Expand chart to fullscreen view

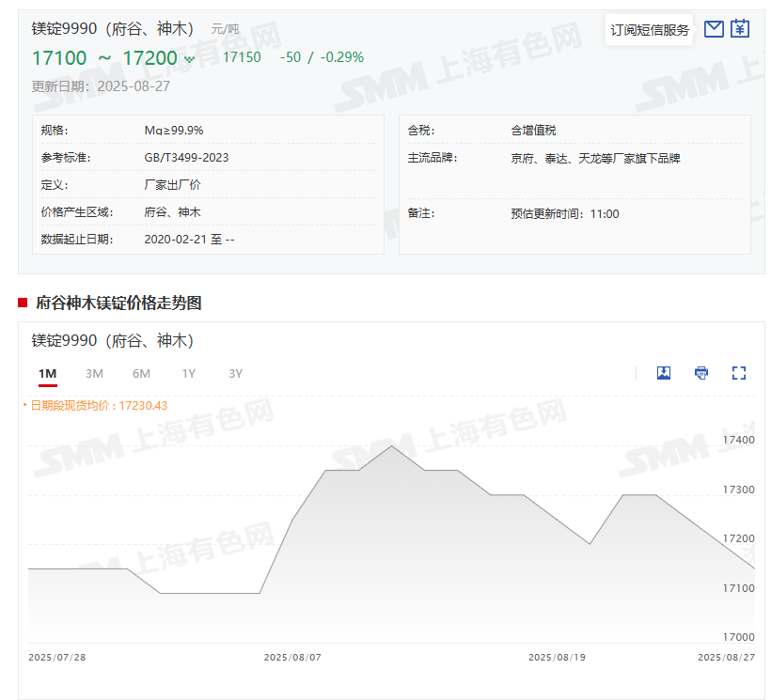coord(739,373)
